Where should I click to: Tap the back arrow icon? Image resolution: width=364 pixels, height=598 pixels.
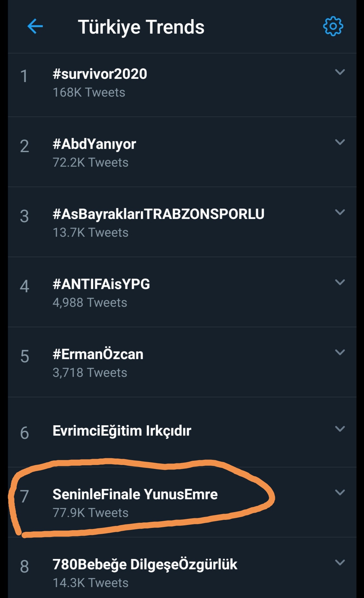(35, 26)
